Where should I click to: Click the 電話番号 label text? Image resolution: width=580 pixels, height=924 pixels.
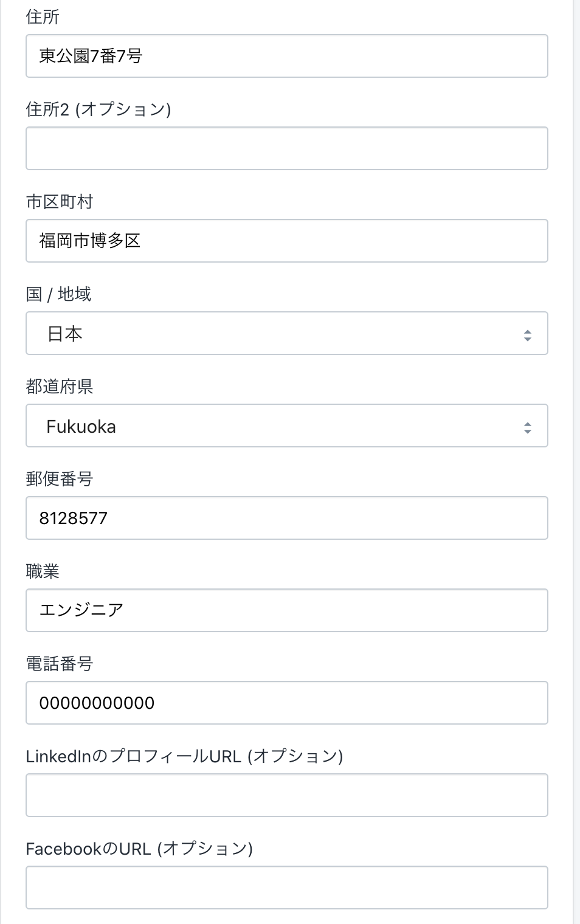[x=59, y=664]
